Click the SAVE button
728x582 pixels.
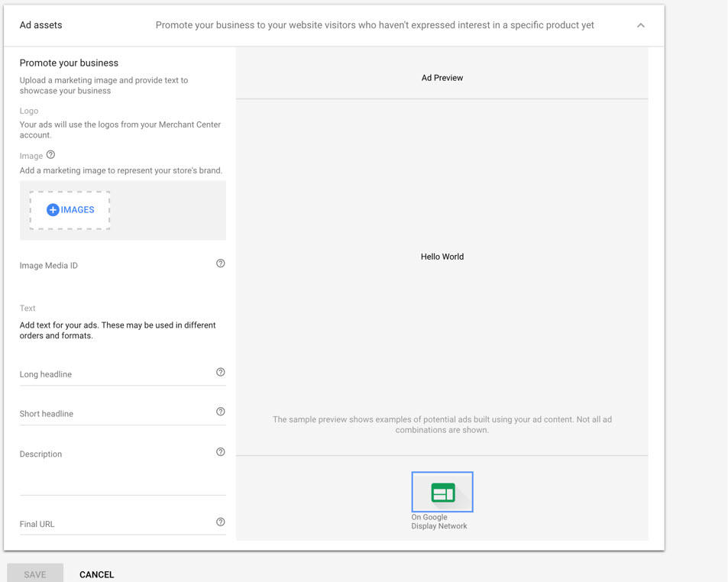(x=35, y=574)
